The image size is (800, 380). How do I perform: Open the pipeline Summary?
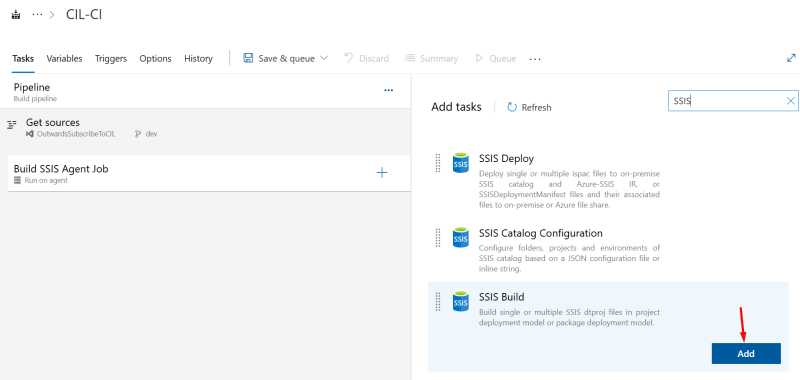click(x=431, y=59)
